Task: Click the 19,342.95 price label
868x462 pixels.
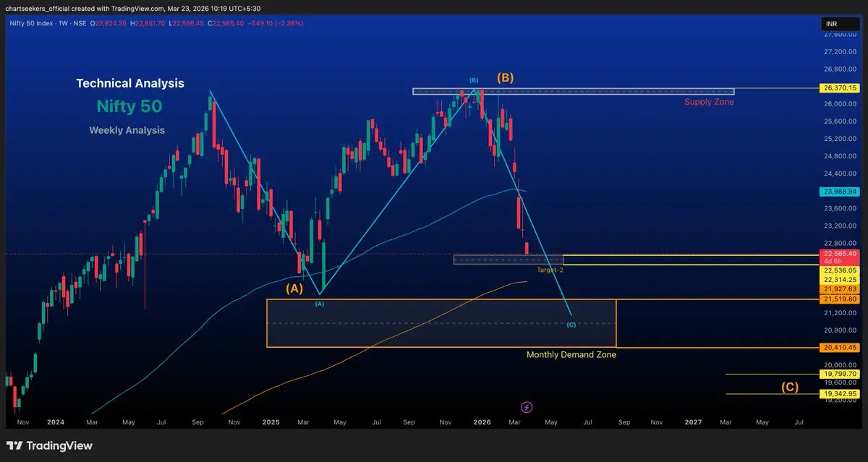Action: tap(839, 393)
